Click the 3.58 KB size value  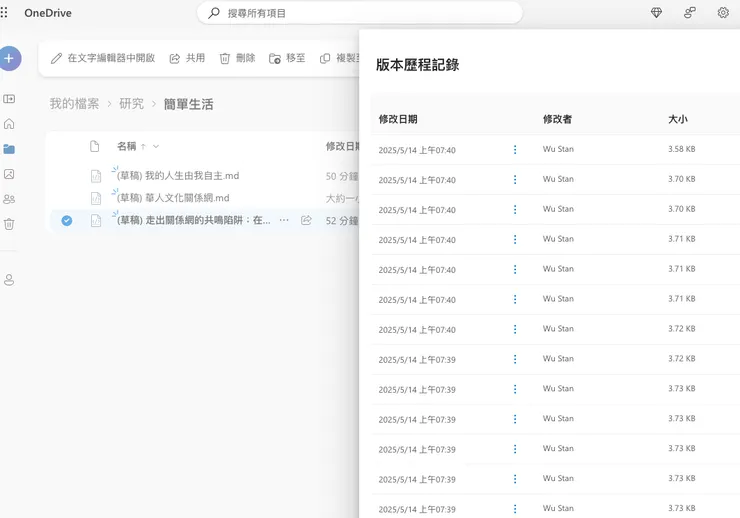point(681,149)
